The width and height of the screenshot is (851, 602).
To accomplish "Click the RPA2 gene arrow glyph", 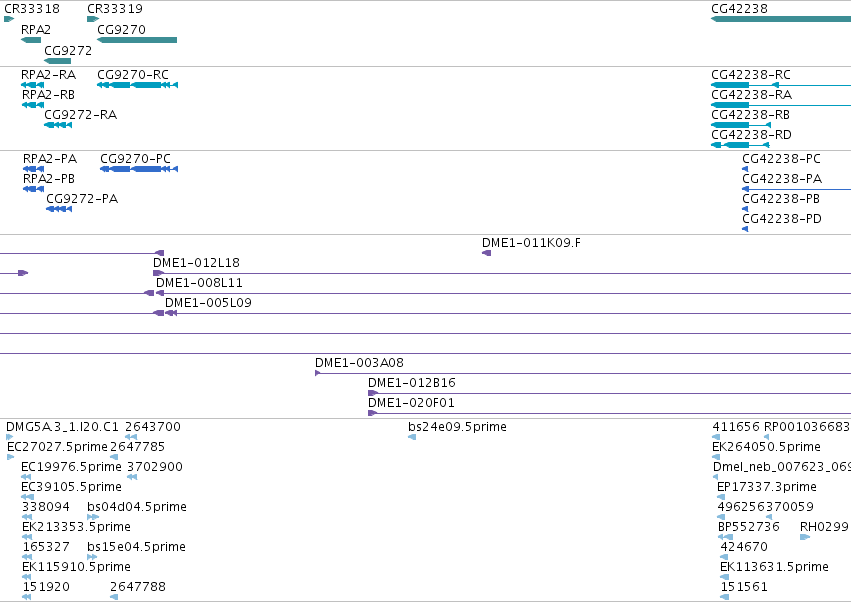I will (x=31, y=40).
